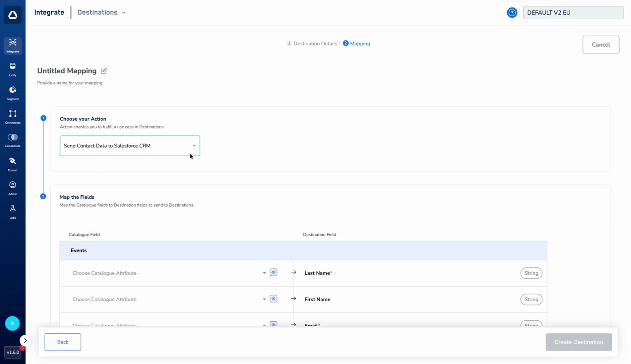Click the Cancel button

601,45
